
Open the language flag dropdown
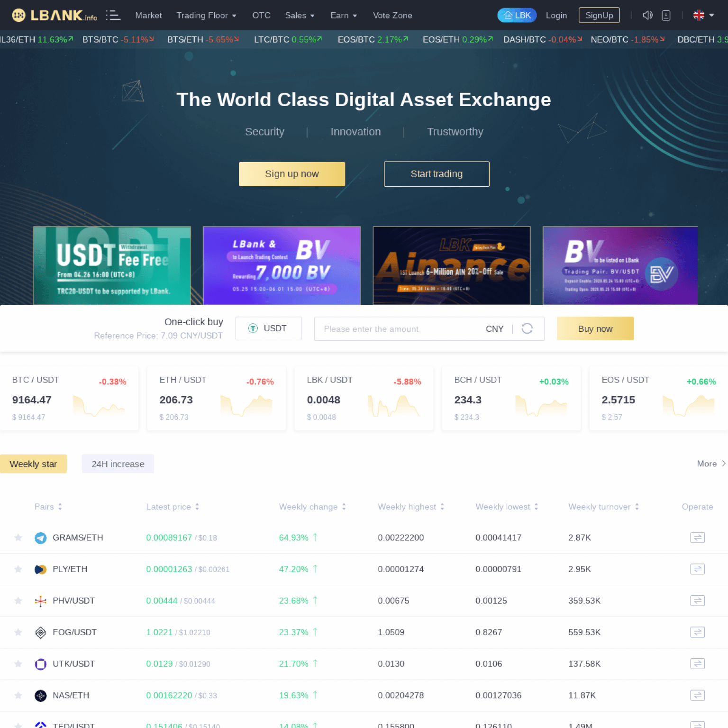click(x=704, y=15)
